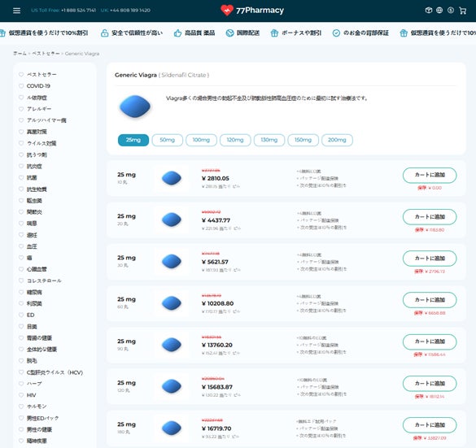
Task: Open the 真菌対策 category
Action: tap(37, 132)
